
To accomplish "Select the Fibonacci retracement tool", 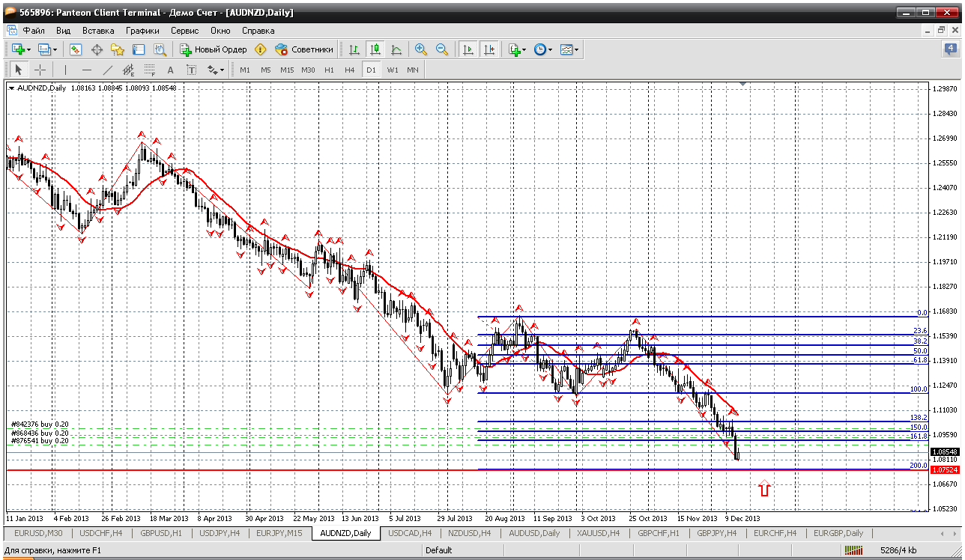I will click(x=150, y=70).
